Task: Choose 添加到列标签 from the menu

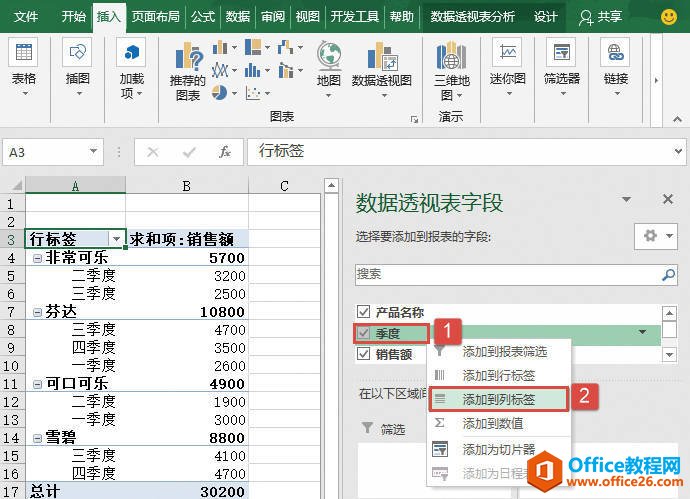Action: (499, 399)
